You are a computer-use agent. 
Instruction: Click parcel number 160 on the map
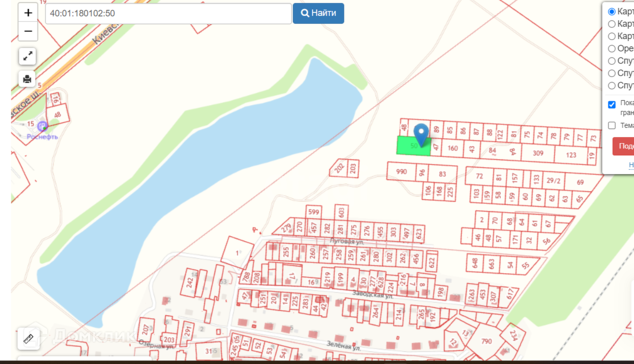(x=452, y=148)
